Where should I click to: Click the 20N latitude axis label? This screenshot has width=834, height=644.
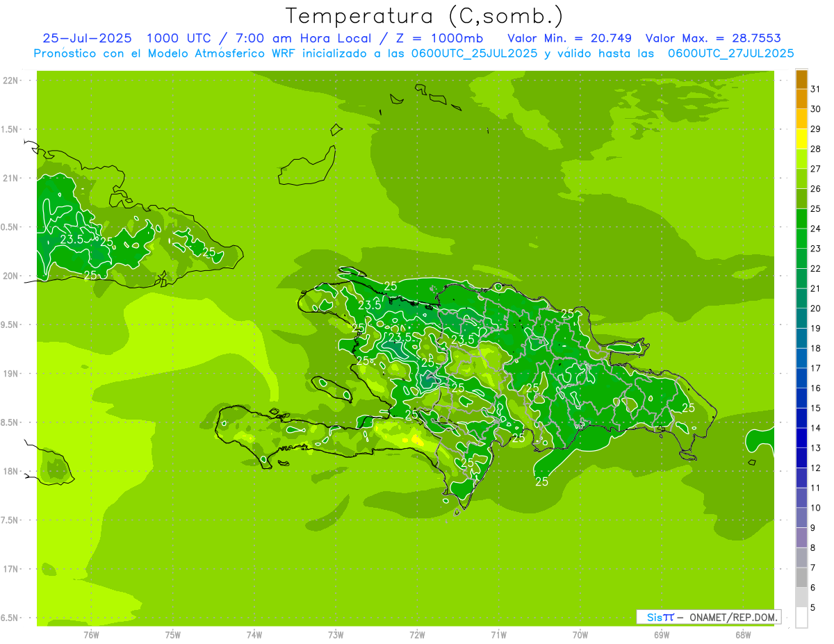[10, 276]
